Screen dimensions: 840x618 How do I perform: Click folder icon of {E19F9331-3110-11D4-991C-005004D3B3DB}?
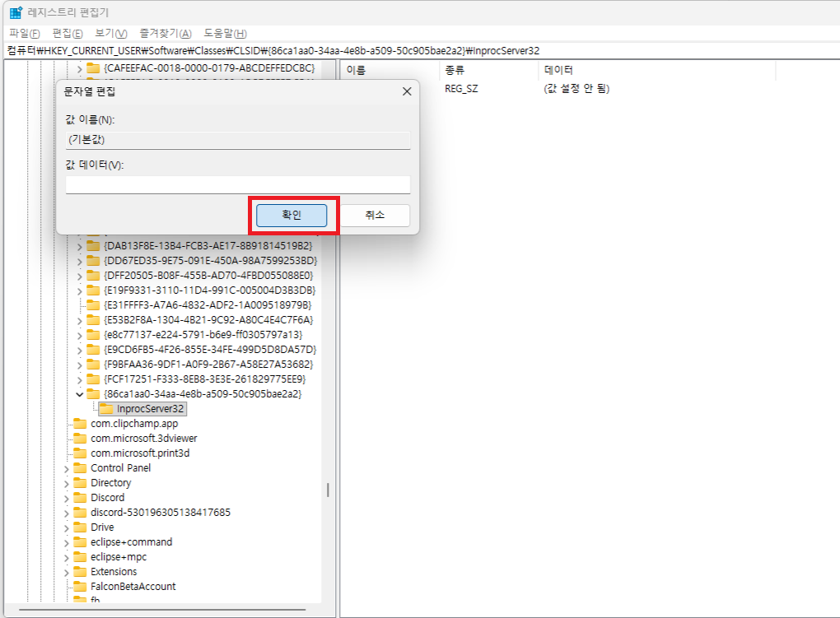coord(93,290)
